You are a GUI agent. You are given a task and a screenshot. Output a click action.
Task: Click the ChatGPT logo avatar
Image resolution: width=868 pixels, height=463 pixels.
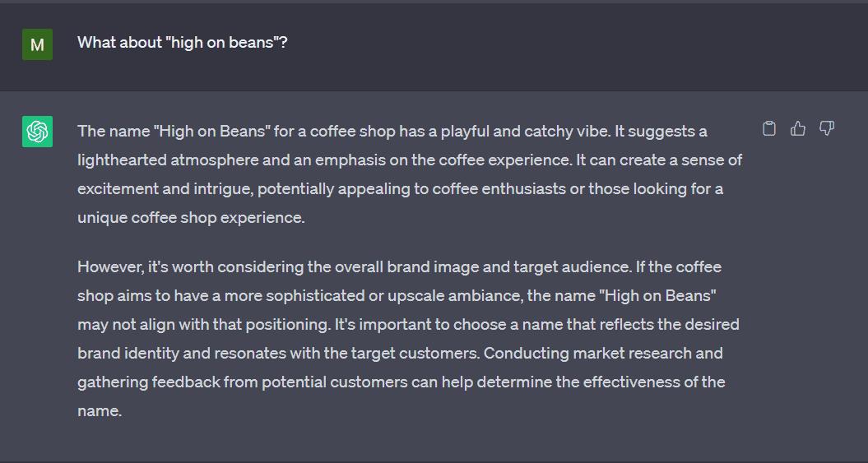click(x=37, y=132)
